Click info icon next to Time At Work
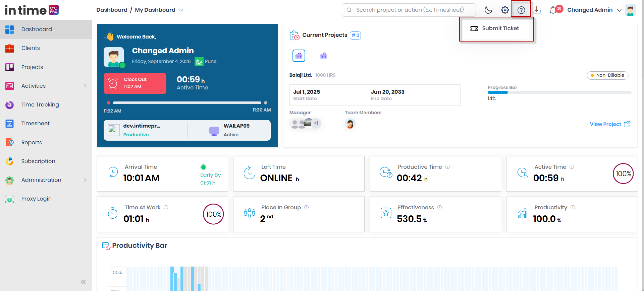The height and width of the screenshot is (291, 644). point(166,207)
